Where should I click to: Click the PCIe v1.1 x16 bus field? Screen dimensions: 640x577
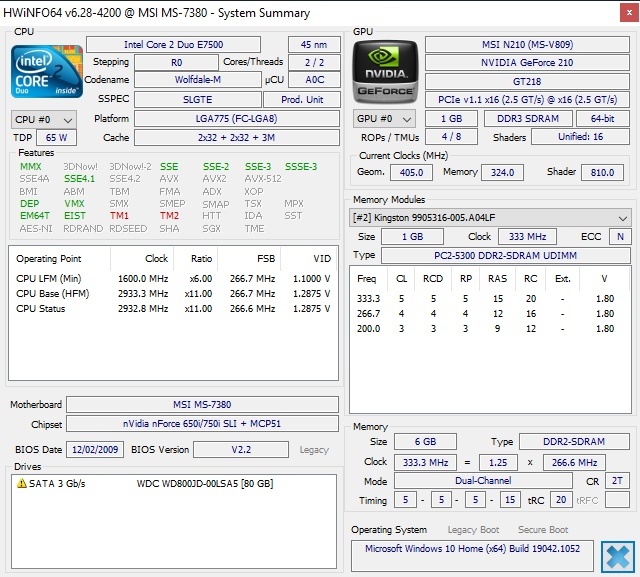click(x=527, y=100)
